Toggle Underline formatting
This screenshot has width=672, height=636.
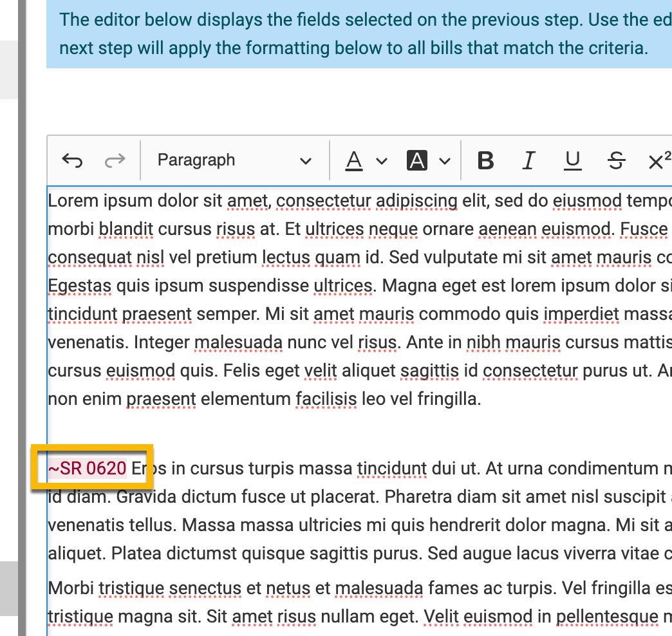573,161
